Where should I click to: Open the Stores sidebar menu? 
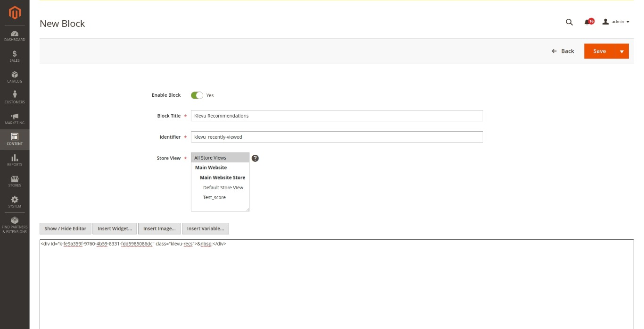(x=15, y=181)
